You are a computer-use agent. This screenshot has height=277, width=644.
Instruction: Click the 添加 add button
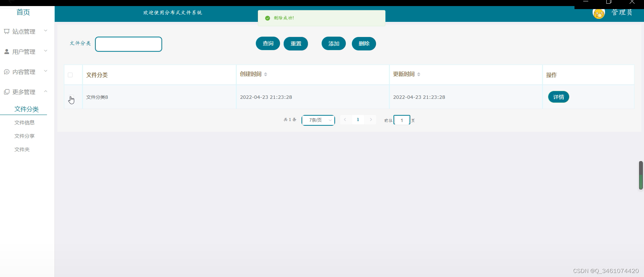tap(334, 44)
